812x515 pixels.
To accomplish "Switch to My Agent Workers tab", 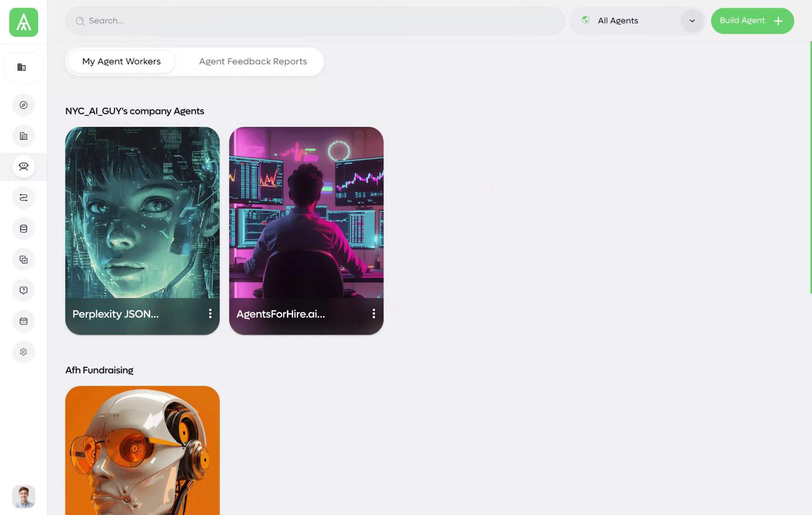I will [122, 62].
